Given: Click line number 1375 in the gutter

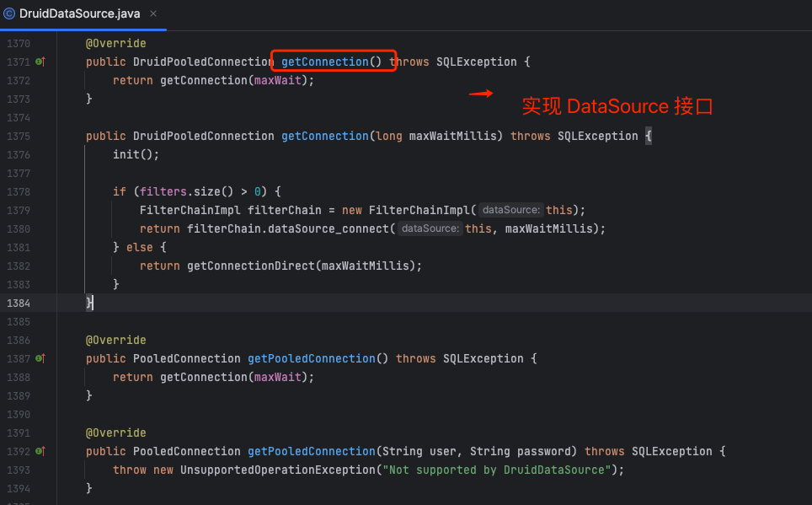Looking at the screenshot, I should 18,136.
